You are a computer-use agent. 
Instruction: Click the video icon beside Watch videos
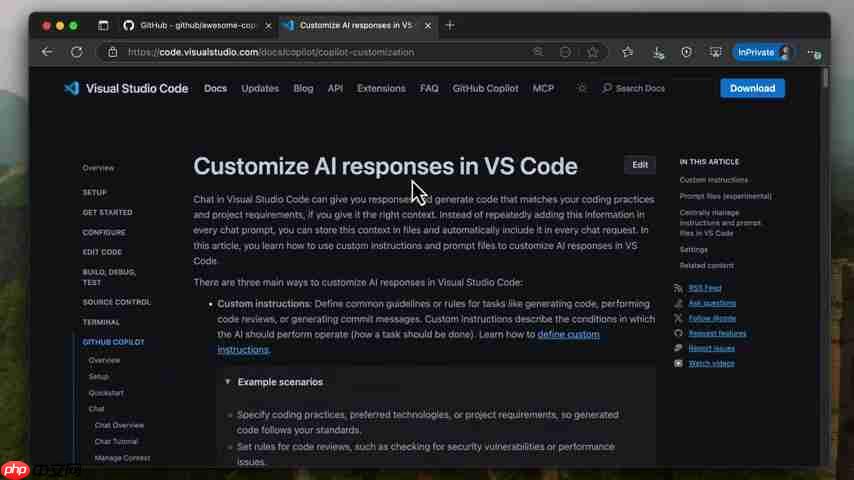pos(678,363)
